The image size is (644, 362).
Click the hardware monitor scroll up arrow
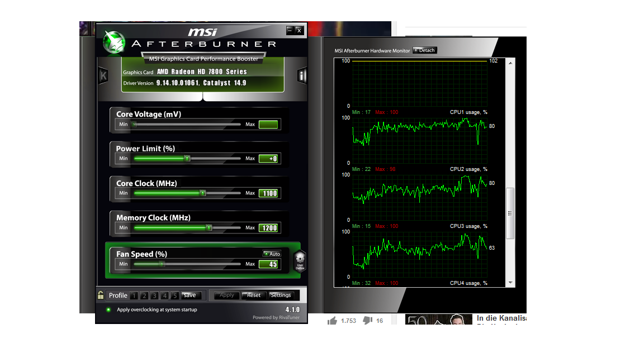(x=510, y=63)
